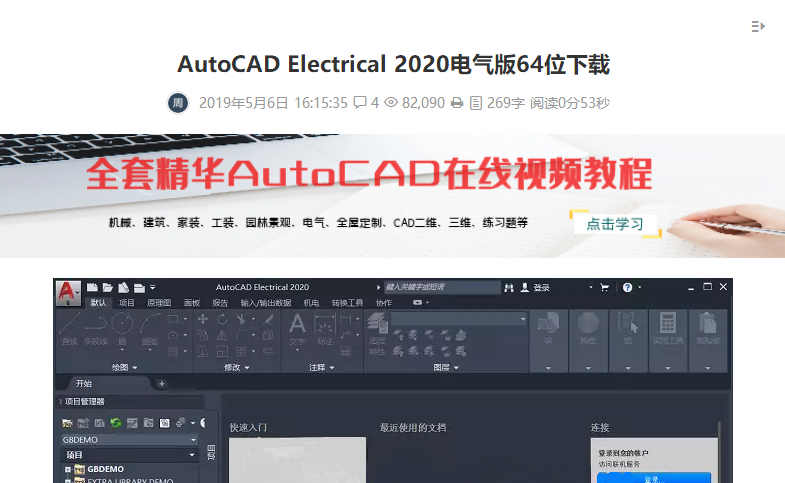Click the 点击学习 banner button

point(615,224)
